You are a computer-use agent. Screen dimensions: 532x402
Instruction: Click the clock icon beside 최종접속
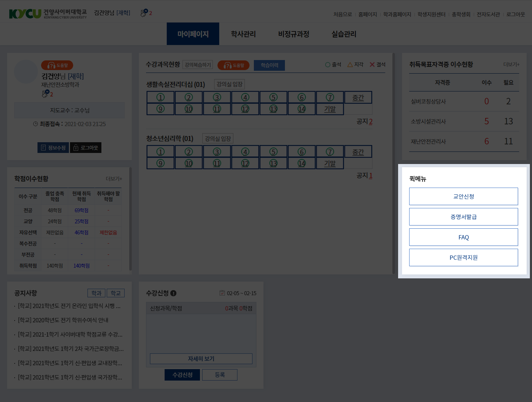[35, 124]
